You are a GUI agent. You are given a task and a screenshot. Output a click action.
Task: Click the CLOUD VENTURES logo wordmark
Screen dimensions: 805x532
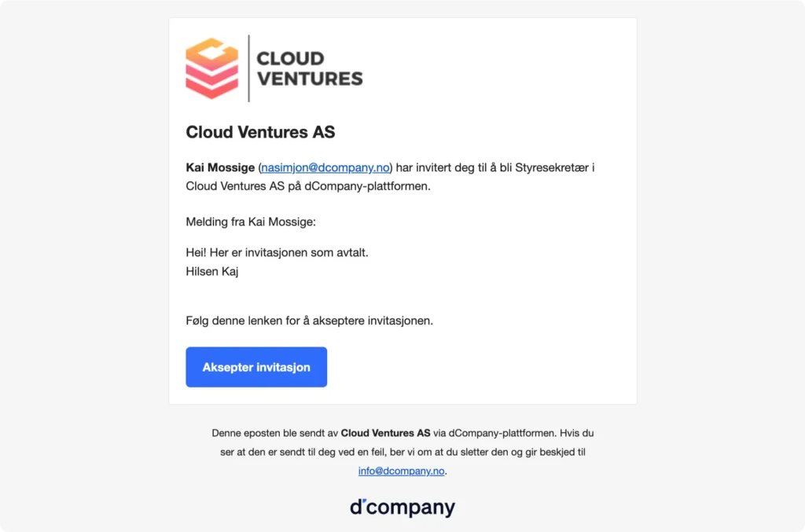coord(310,68)
